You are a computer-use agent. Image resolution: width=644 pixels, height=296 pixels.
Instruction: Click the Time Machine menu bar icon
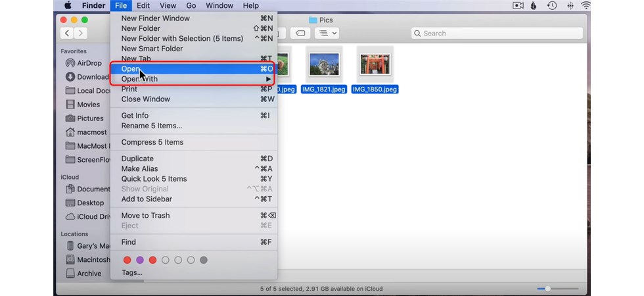553,5
